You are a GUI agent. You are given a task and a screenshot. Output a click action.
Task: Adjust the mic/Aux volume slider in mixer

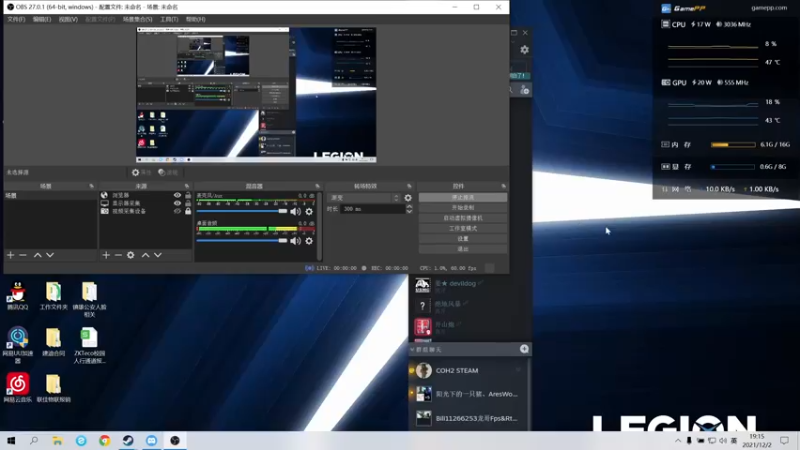[x=242, y=211]
